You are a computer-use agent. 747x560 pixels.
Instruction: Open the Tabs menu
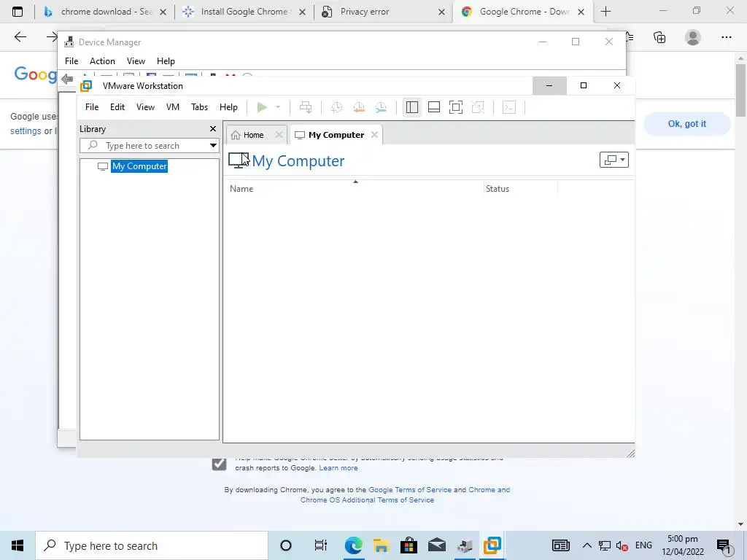click(200, 107)
